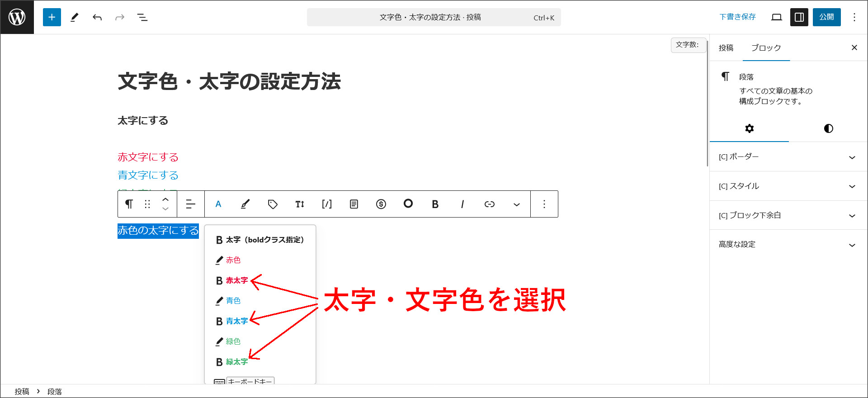Expand the [C] ボーダー panel
The height and width of the screenshot is (398, 868).
pyautogui.click(x=788, y=157)
